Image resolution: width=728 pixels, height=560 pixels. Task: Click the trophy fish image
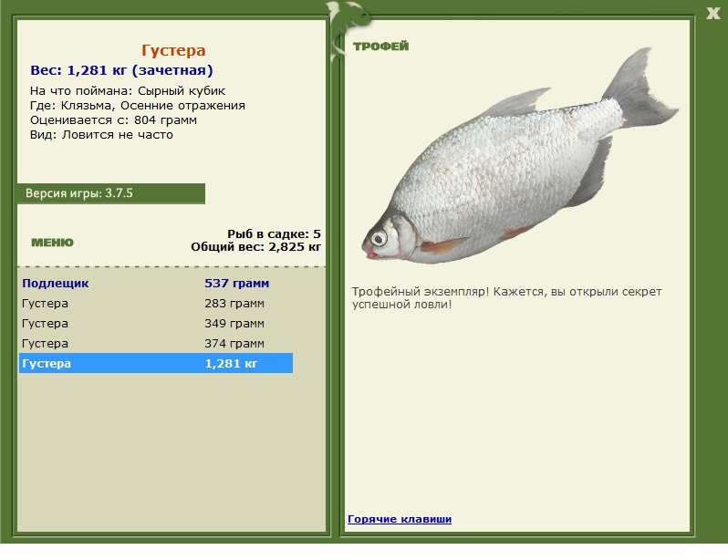pyautogui.click(x=519, y=158)
